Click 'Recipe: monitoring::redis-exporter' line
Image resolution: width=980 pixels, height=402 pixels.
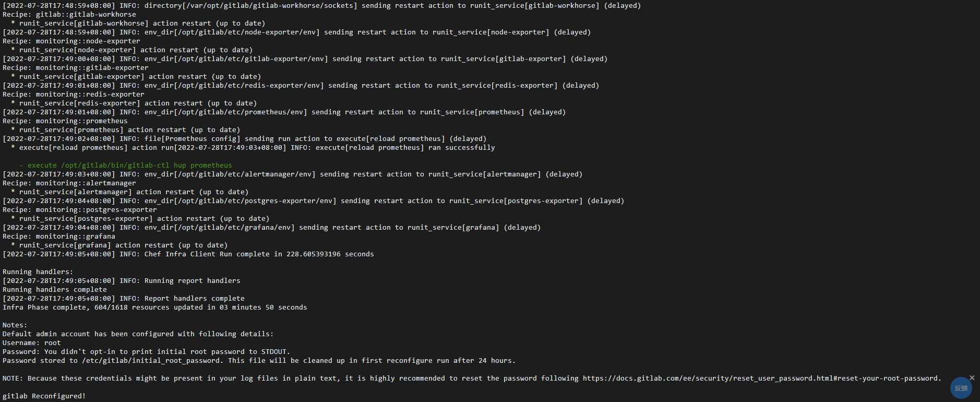[x=74, y=94]
